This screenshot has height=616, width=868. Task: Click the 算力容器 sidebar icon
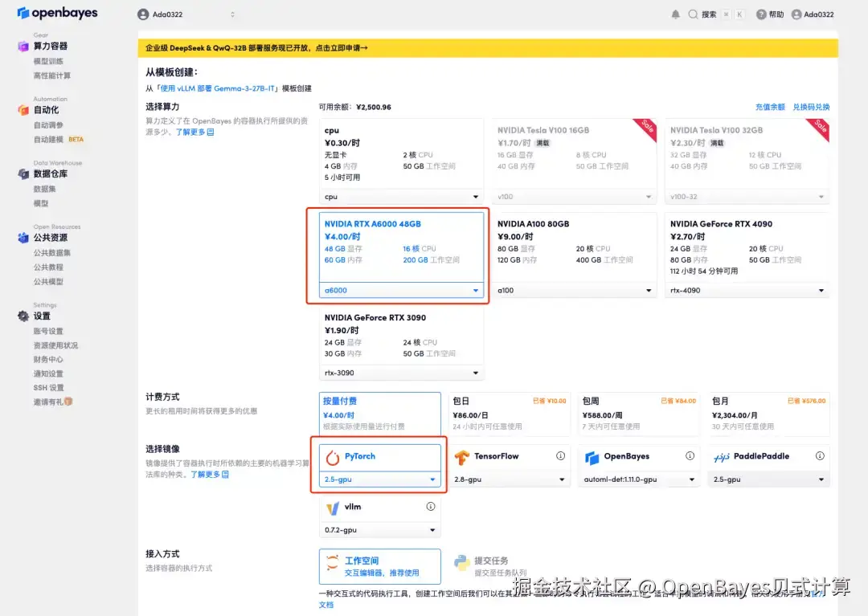pos(23,46)
